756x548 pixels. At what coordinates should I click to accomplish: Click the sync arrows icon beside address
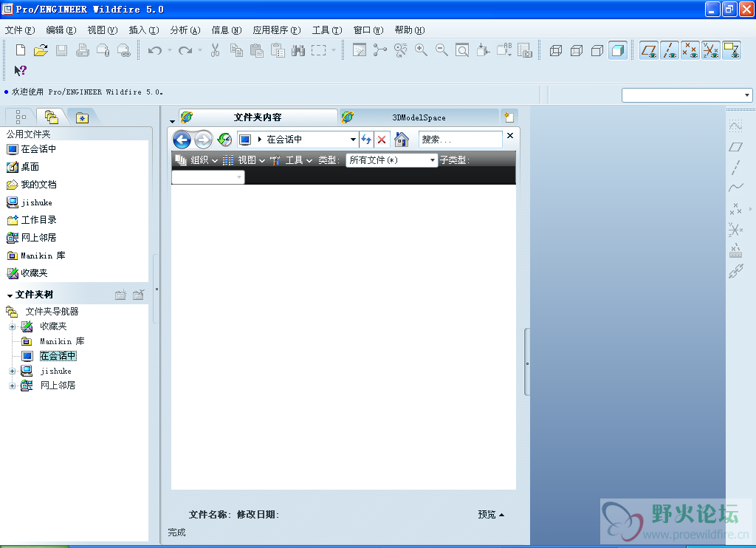click(x=366, y=140)
